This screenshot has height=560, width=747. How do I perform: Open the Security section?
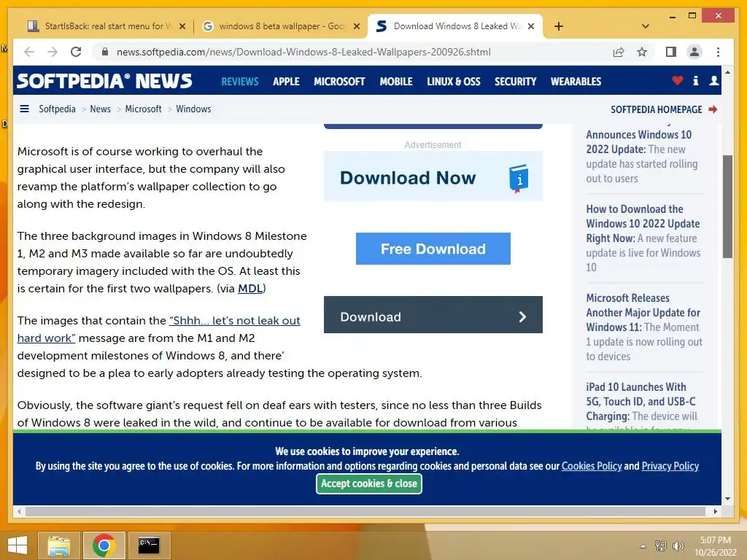click(516, 82)
